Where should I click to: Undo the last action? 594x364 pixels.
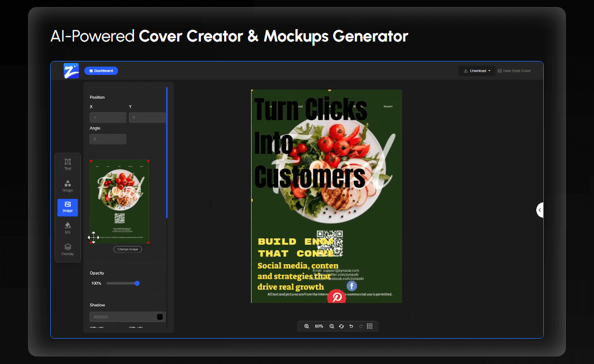(351, 326)
